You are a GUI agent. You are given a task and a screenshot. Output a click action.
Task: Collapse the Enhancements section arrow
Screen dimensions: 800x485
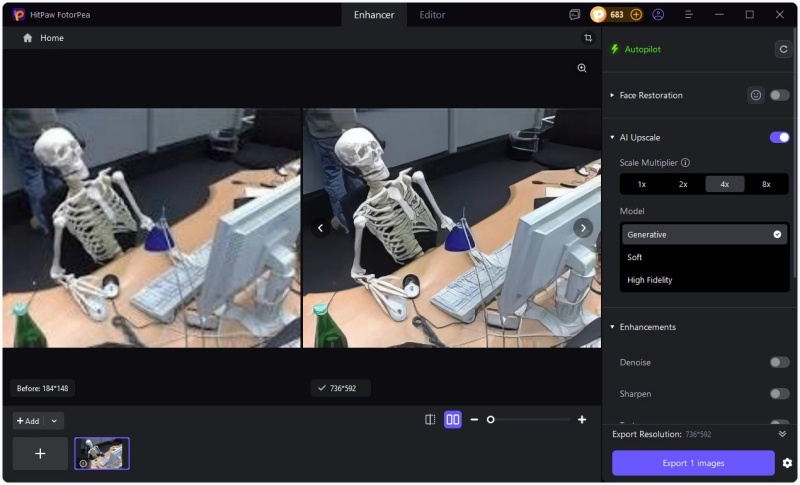[x=612, y=327]
